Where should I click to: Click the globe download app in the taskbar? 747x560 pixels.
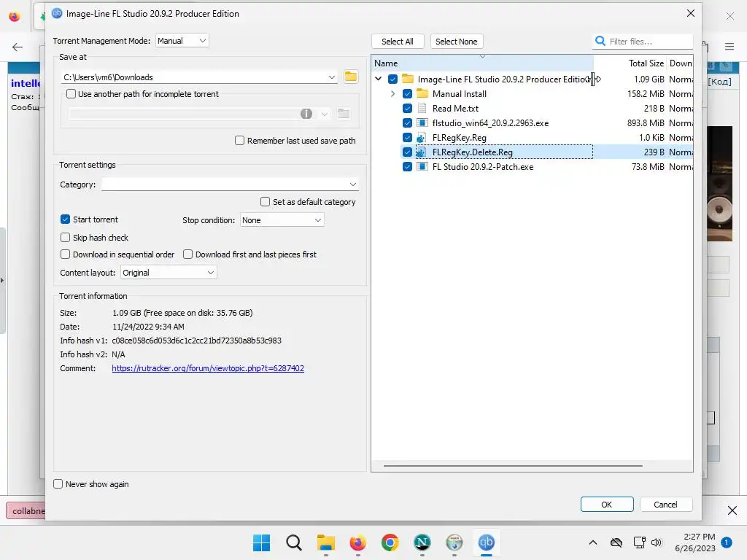pyautogui.click(x=454, y=542)
